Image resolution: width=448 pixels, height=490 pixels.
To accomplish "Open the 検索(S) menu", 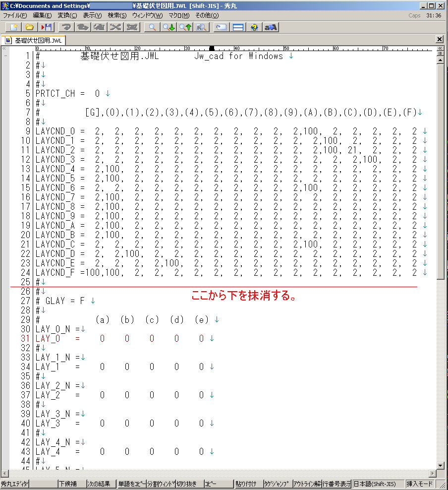I will (117, 15).
